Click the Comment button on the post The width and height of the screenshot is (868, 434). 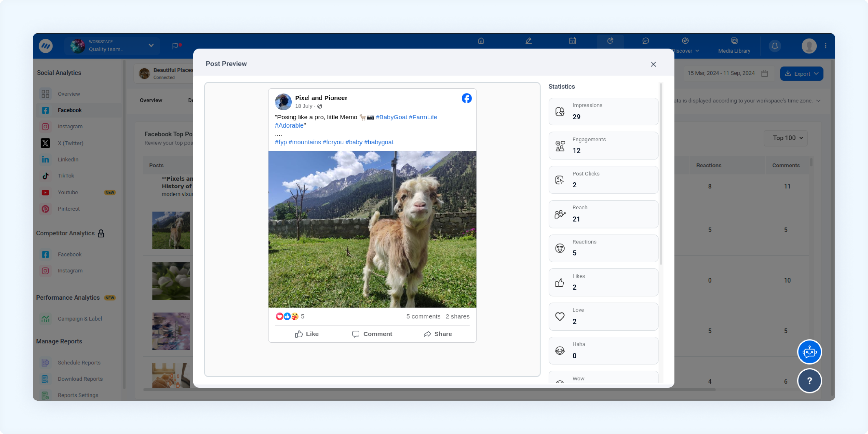(372, 334)
